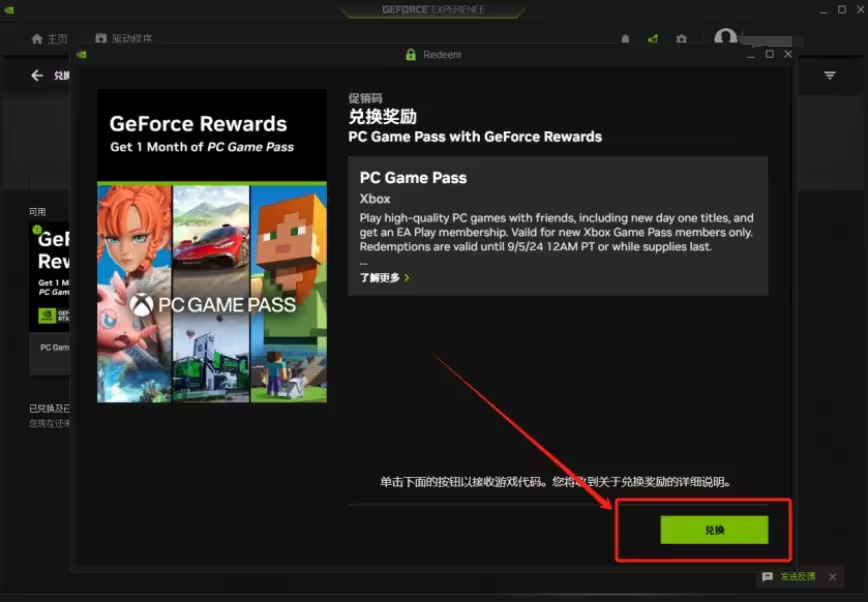The image size is (868, 602).
Task: Open the 了解更多 learn more link
Action: tap(384, 277)
